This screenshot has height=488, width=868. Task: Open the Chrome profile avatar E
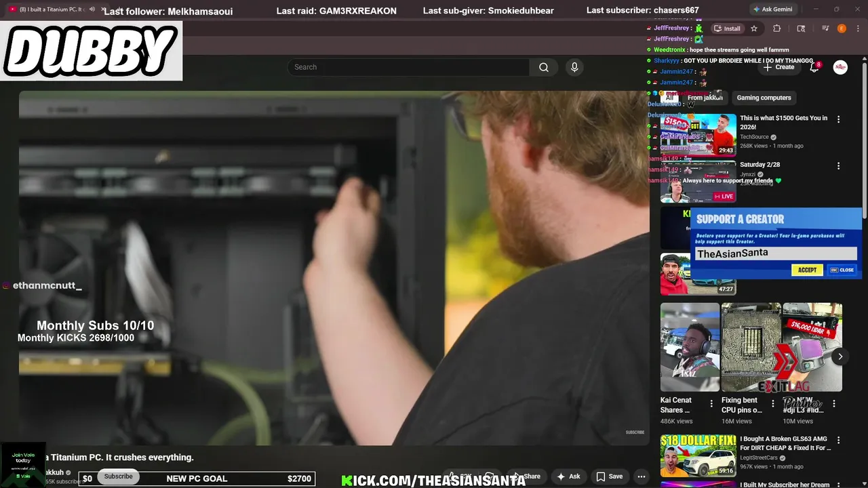842,28
